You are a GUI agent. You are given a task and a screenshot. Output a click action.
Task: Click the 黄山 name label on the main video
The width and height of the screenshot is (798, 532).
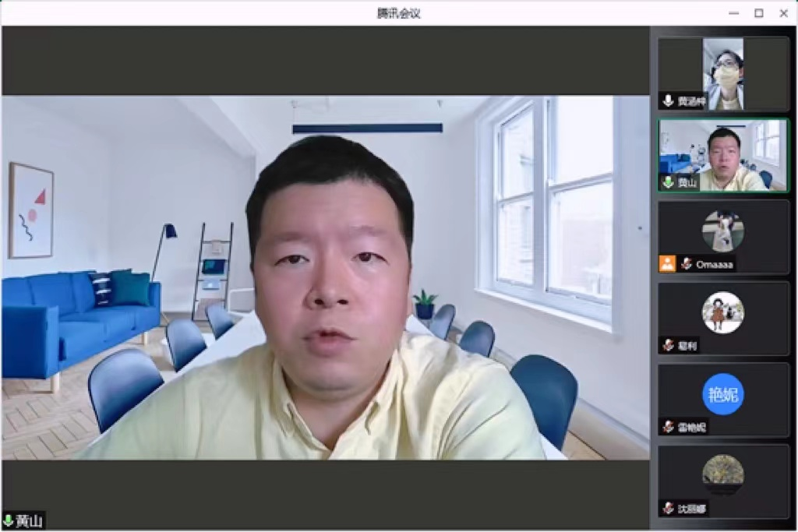click(x=30, y=521)
